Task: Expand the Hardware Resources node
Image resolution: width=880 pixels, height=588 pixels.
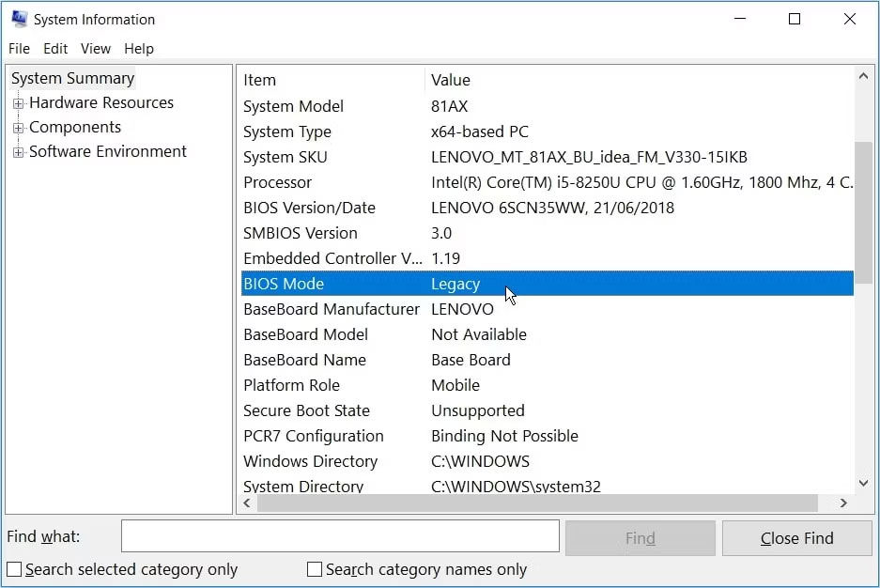Action: pos(19,103)
